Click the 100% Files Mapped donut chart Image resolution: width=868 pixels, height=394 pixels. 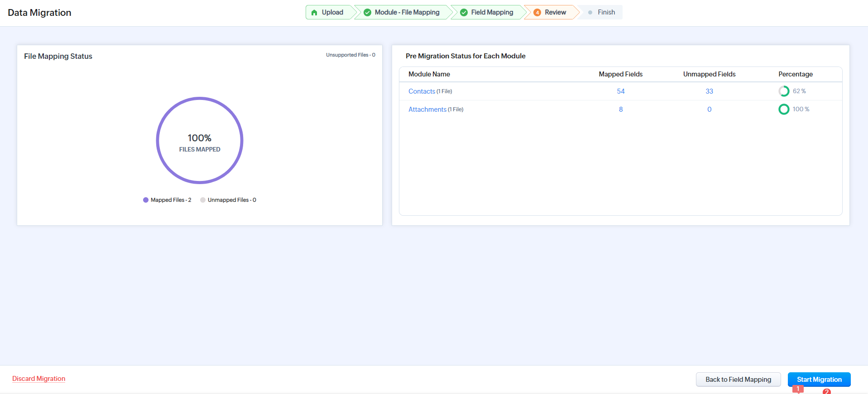point(200,141)
